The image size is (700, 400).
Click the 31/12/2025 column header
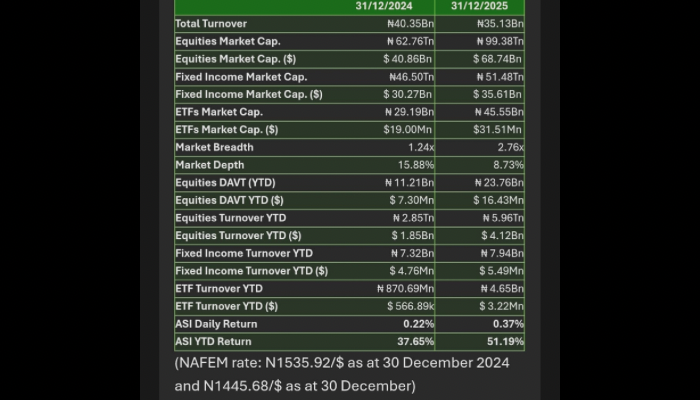click(485, 6)
